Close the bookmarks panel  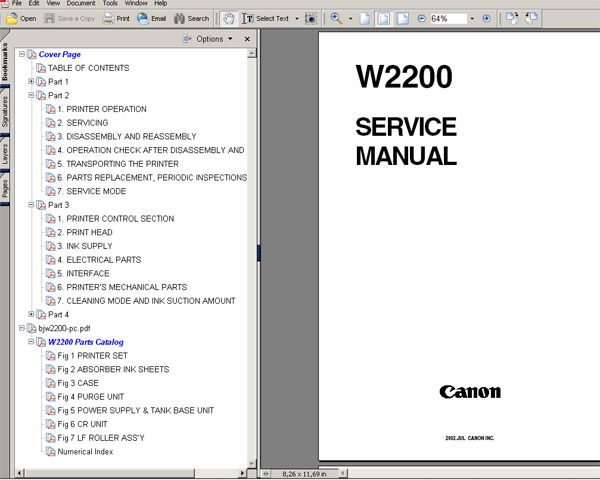[x=247, y=39]
